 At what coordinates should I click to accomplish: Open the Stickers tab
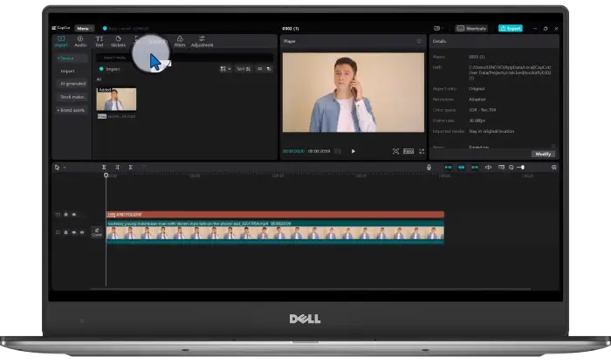pos(118,41)
